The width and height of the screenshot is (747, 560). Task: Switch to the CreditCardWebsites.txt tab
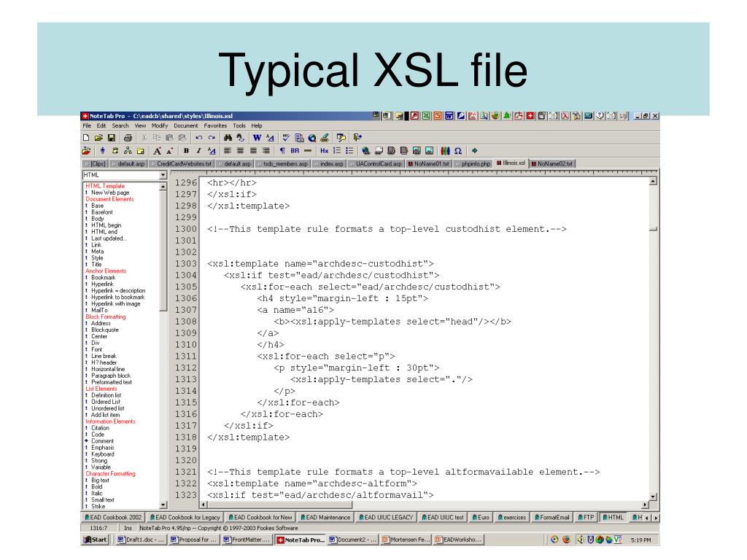[x=181, y=164]
